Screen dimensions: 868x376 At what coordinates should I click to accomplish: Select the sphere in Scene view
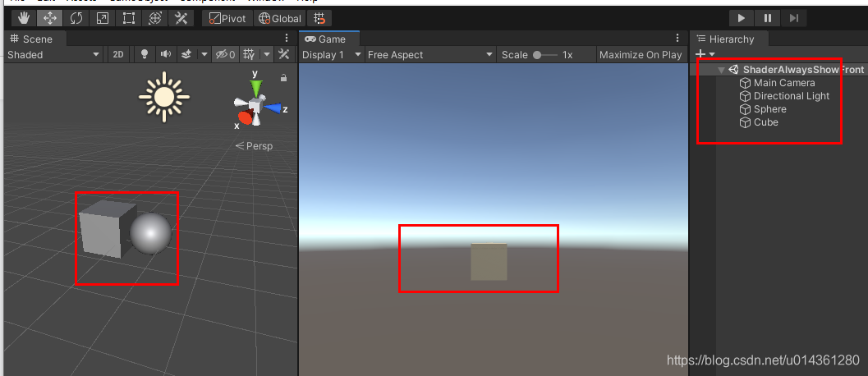(150, 234)
